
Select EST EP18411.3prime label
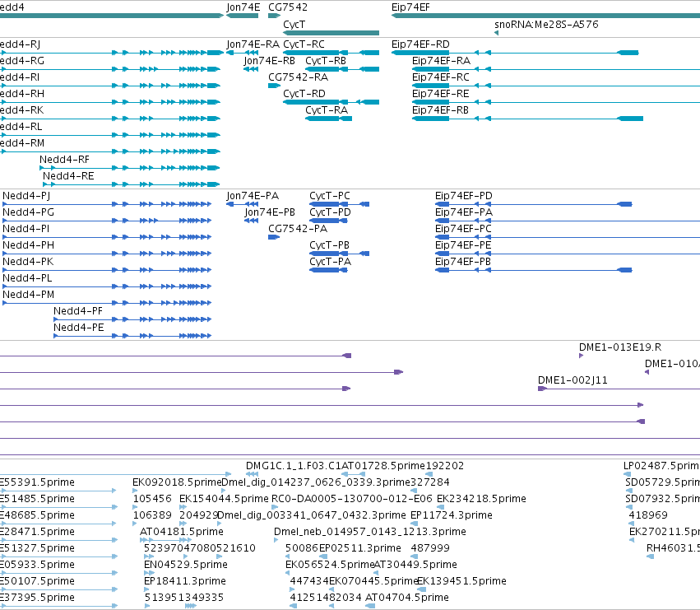[185, 581]
